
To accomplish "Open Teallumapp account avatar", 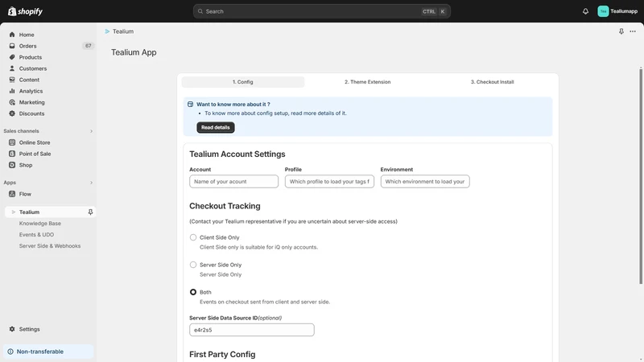I will (602, 11).
